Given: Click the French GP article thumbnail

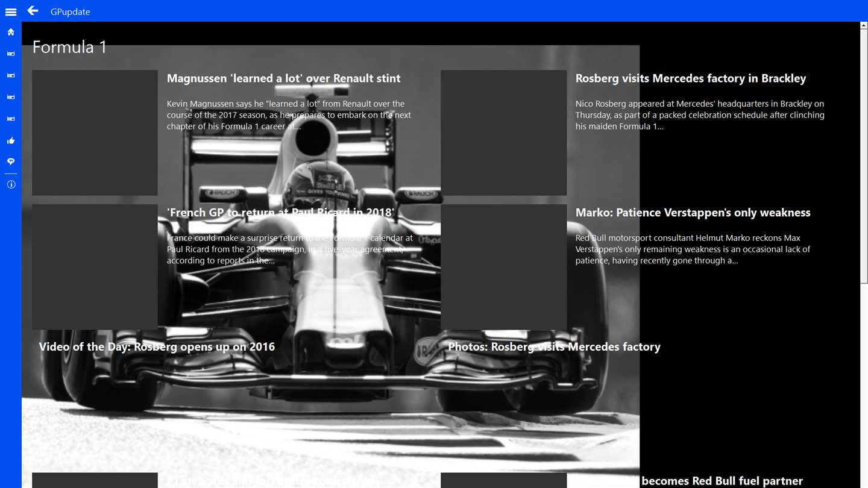Looking at the screenshot, I should (x=95, y=267).
